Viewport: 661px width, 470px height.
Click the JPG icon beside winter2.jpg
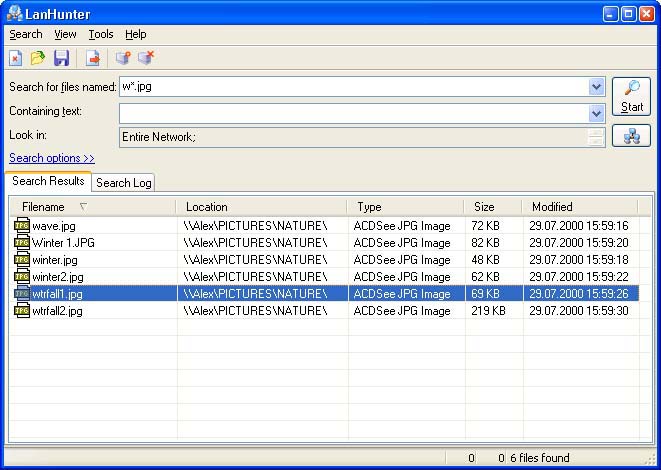[21, 277]
